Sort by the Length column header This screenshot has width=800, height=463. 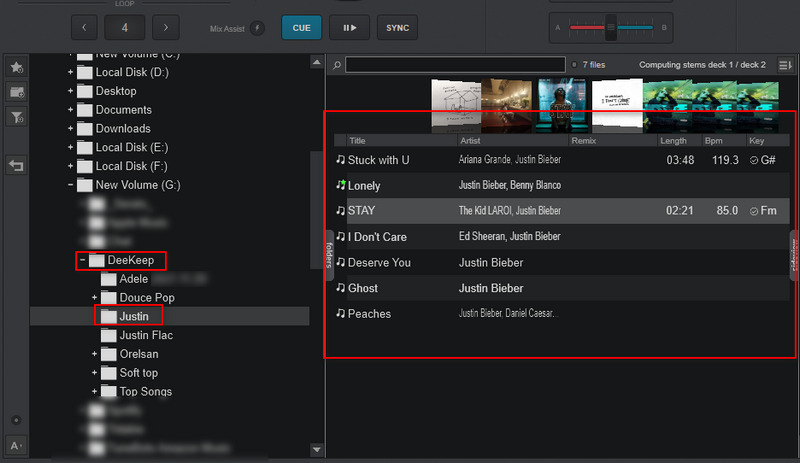pyautogui.click(x=679, y=140)
